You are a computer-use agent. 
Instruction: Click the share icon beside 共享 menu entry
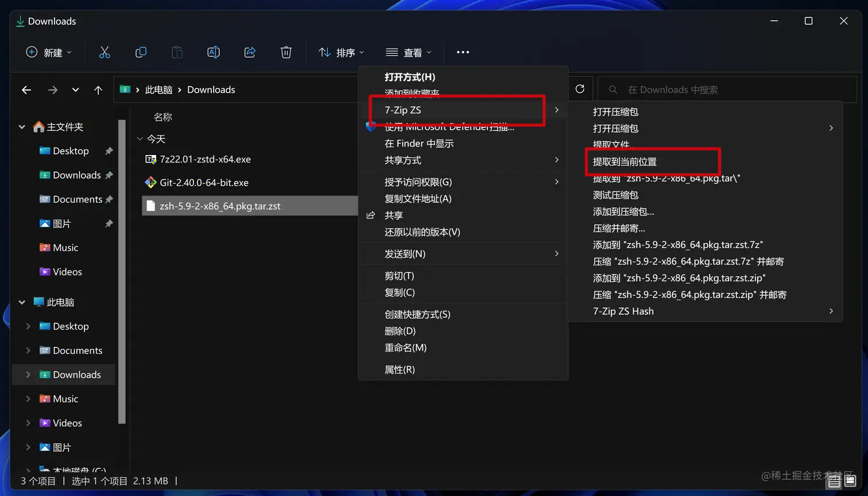(x=371, y=215)
